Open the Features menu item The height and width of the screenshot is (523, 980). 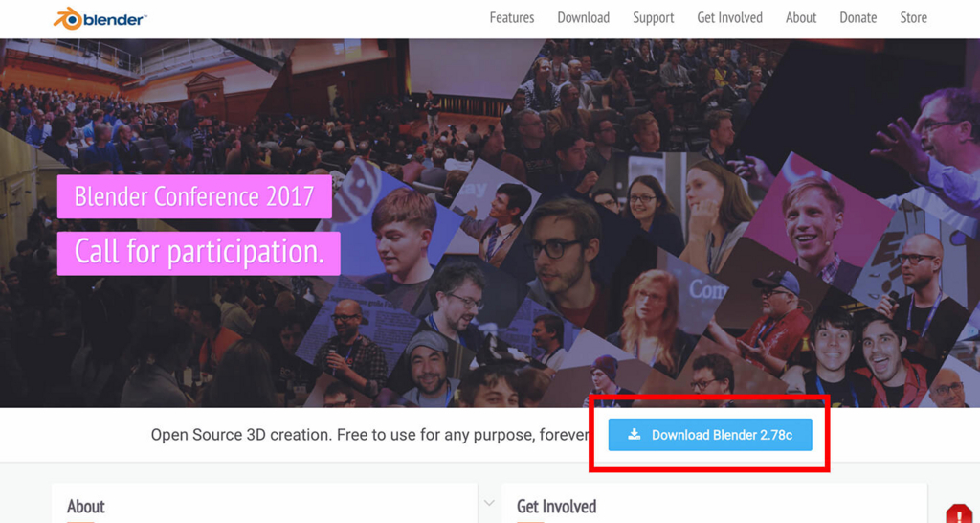pos(512,18)
